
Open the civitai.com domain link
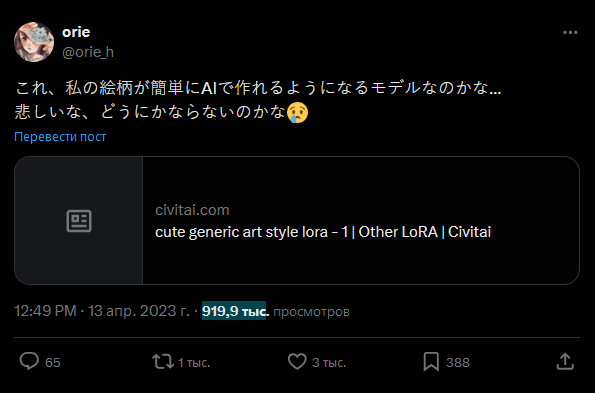(192, 210)
